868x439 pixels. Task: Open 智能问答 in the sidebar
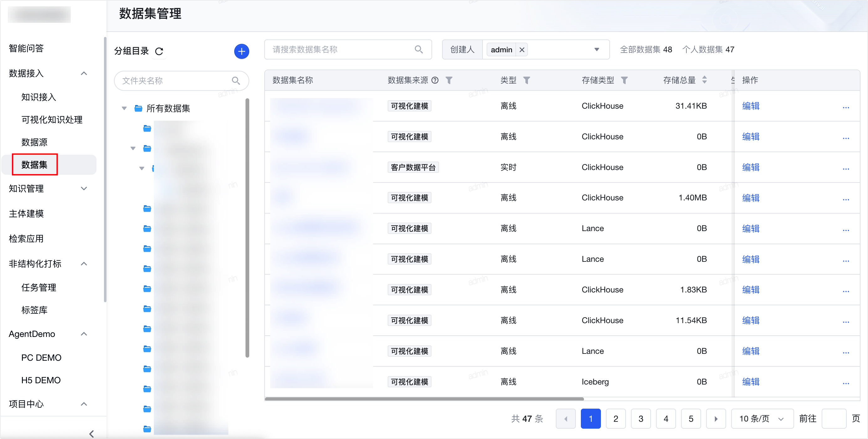[x=26, y=49]
